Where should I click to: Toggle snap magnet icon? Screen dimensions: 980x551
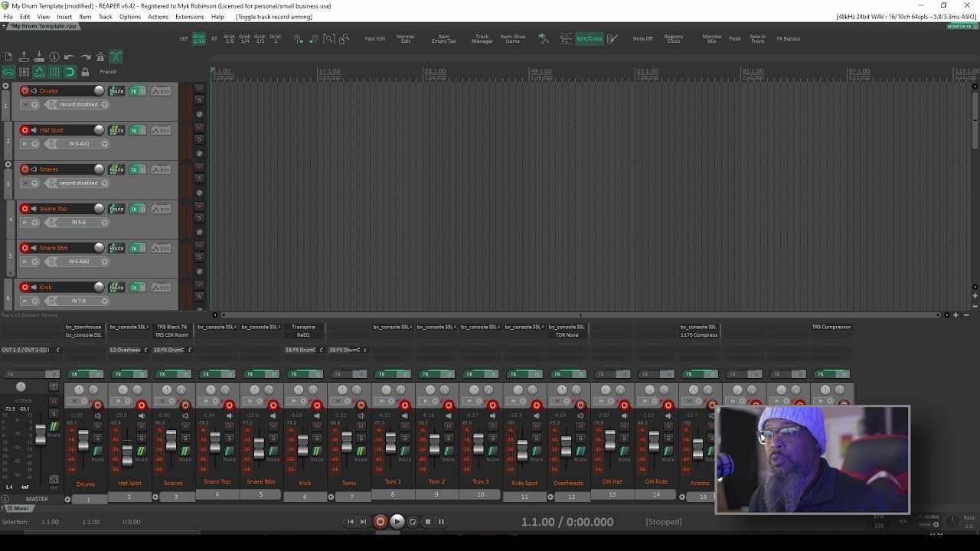point(70,72)
